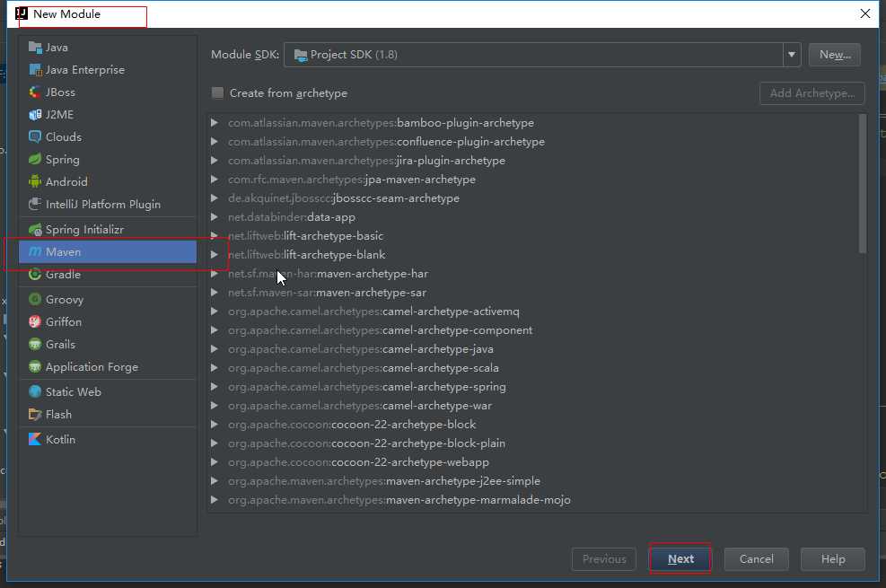
Task: Select camel-archetype-spring row
Action: (x=533, y=387)
